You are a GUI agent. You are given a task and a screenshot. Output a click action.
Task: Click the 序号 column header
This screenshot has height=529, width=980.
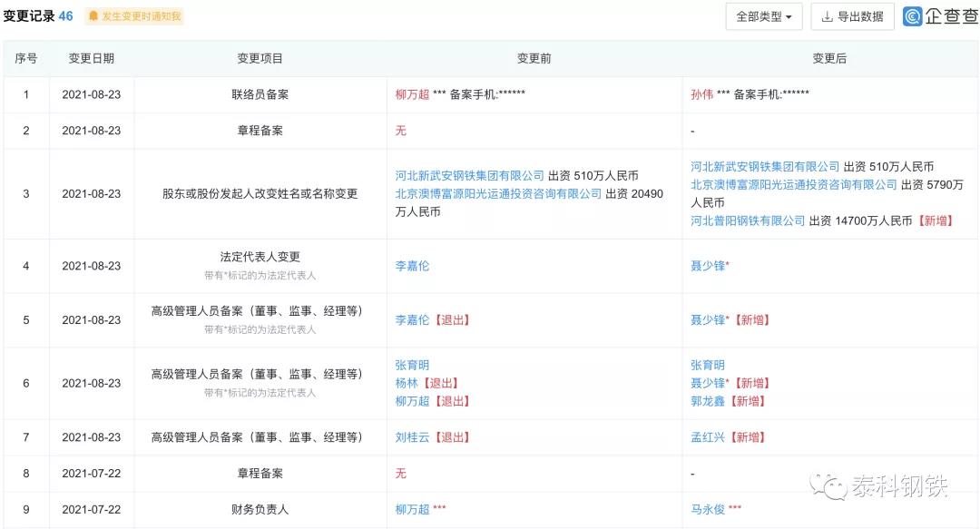[x=26, y=58]
